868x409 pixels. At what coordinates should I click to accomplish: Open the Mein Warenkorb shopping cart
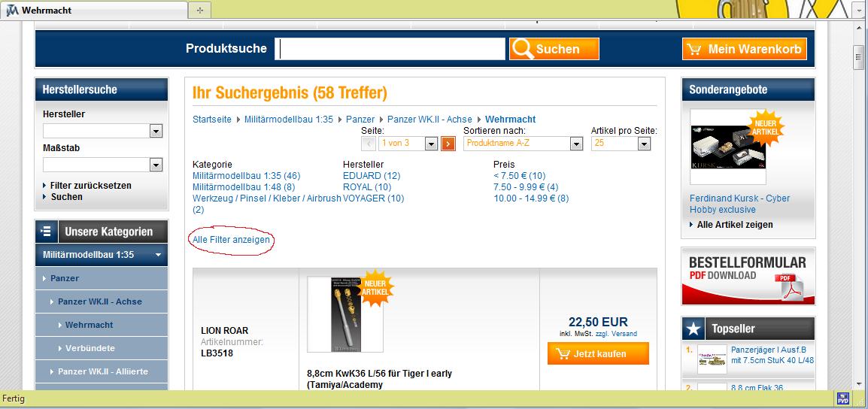[x=745, y=49]
